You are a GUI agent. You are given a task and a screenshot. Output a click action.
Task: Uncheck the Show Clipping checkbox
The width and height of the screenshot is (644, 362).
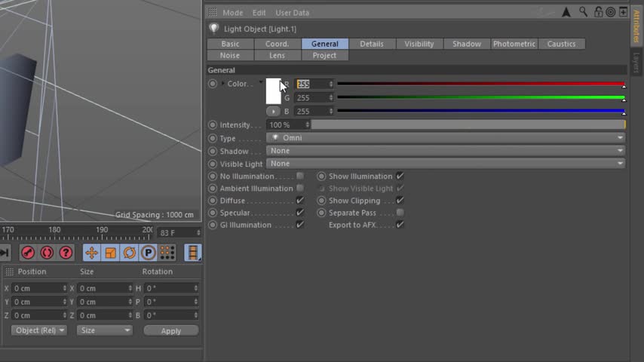(x=400, y=200)
